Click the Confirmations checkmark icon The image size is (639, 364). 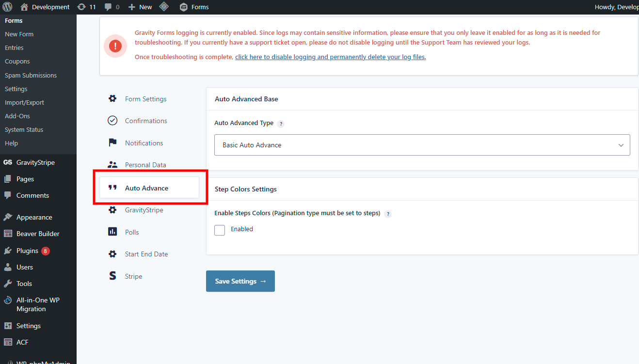(x=112, y=121)
